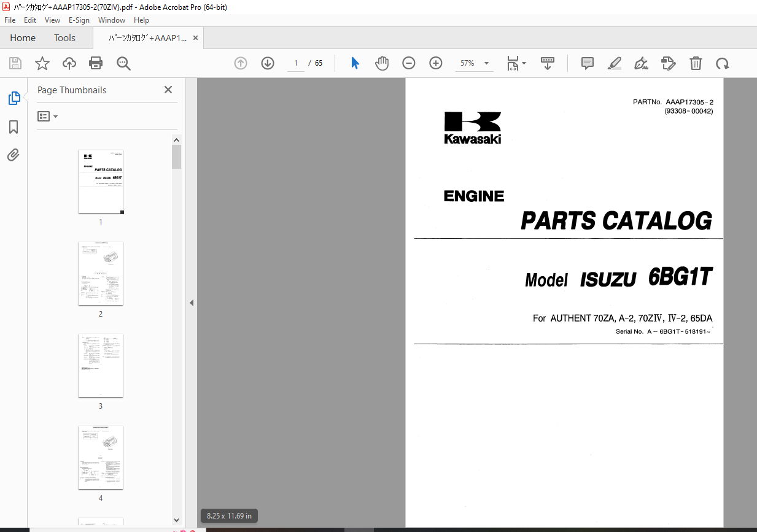Click the Save file icon
The width and height of the screenshot is (757, 532).
pyautogui.click(x=15, y=63)
